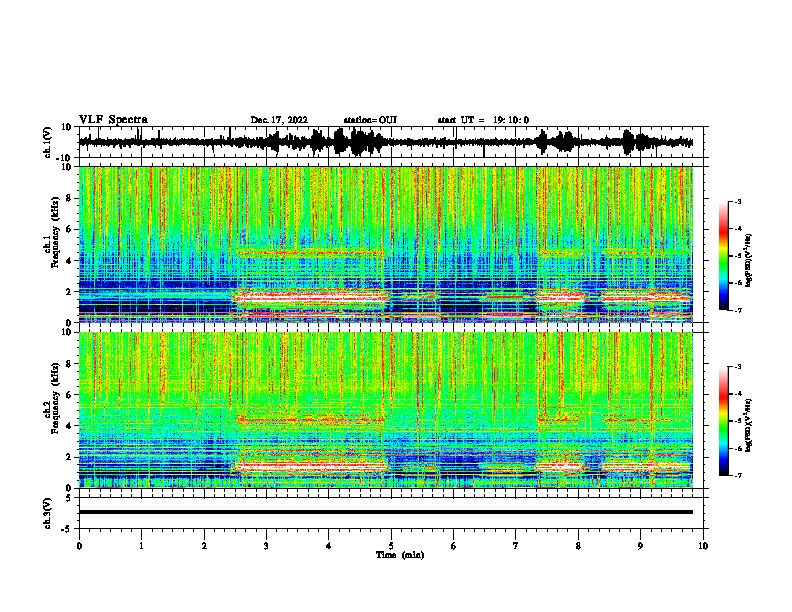
Task: Click time axis tick label "0"
Action: click(79, 546)
